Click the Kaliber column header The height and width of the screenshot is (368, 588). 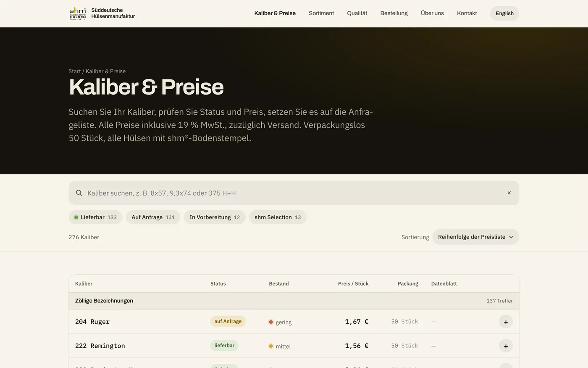84,284
